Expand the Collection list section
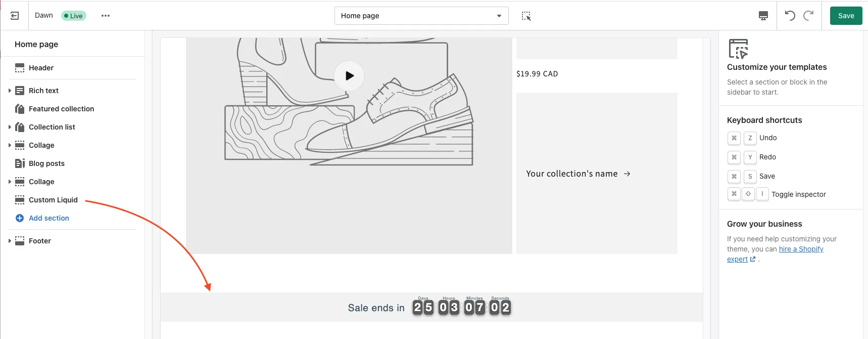The width and height of the screenshot is (868, 339). 10,127
